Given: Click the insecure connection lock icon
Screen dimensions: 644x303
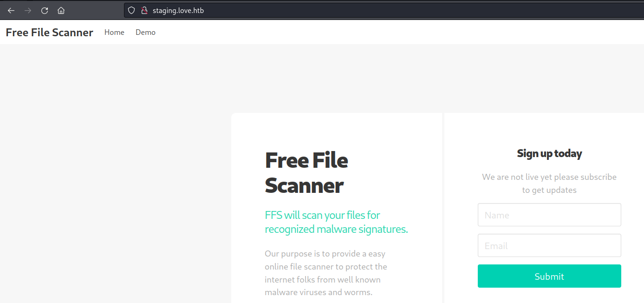Looking at the screenshot, I should (144, 10).
